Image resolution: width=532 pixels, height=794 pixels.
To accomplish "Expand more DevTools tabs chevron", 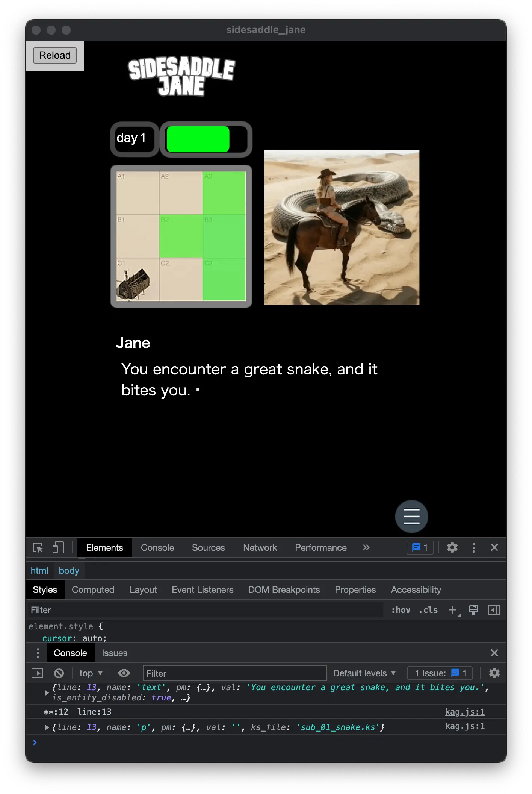I will click(366, 548).
